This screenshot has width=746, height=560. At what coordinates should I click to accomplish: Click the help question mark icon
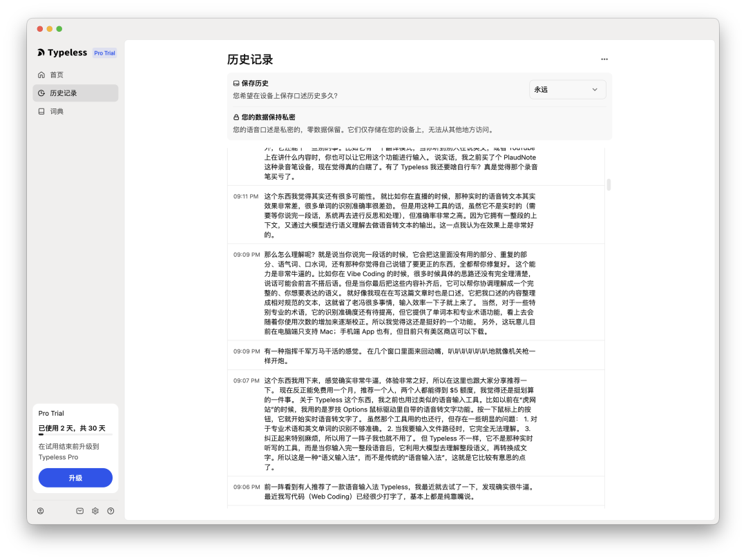[x=111, y=511]
